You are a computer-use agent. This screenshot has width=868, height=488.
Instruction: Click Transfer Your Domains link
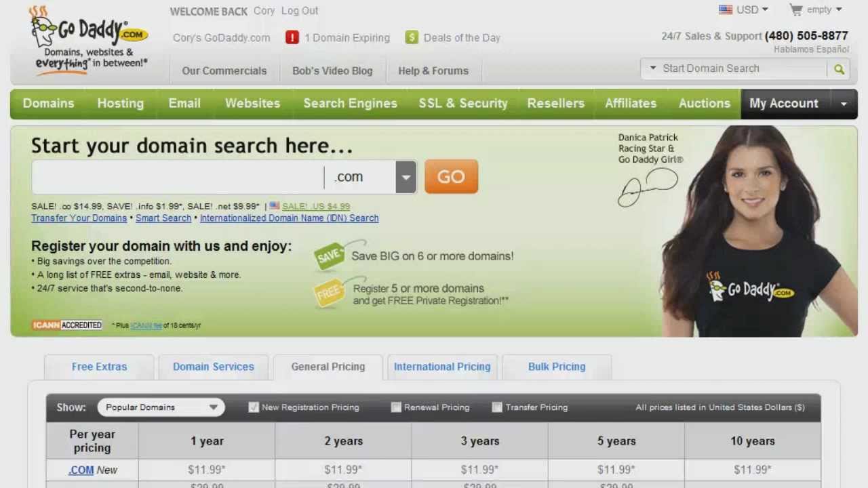pyautogui.click(x=79, y=218)
